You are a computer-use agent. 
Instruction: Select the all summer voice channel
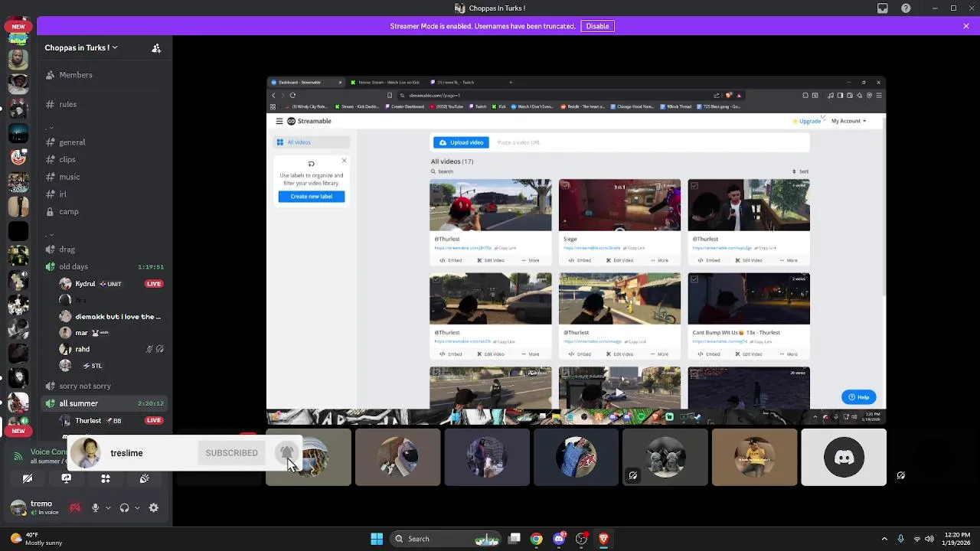tap(105, 403)
